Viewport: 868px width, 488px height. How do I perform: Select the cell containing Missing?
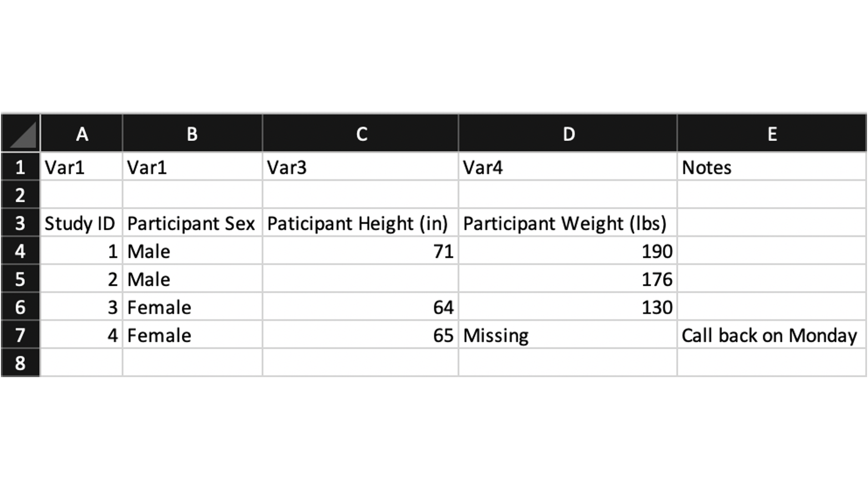coord(568,334)
